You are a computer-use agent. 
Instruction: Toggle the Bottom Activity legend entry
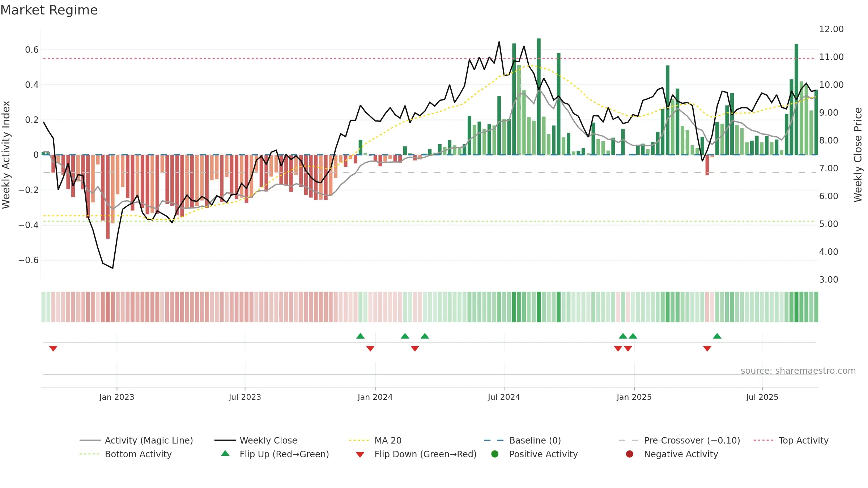click(125, 454)
